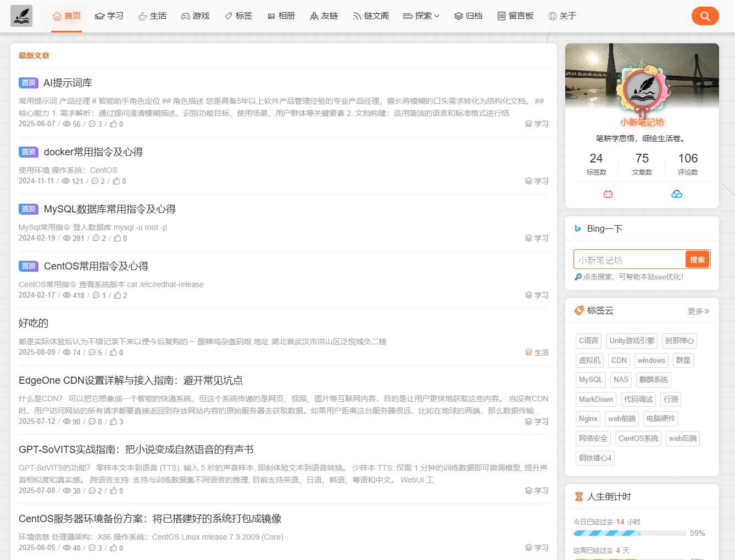The width and height of the screenshot is (735, 560).
Task: Select the MySQL tag in tag cloud
Action: pos(590,379)
